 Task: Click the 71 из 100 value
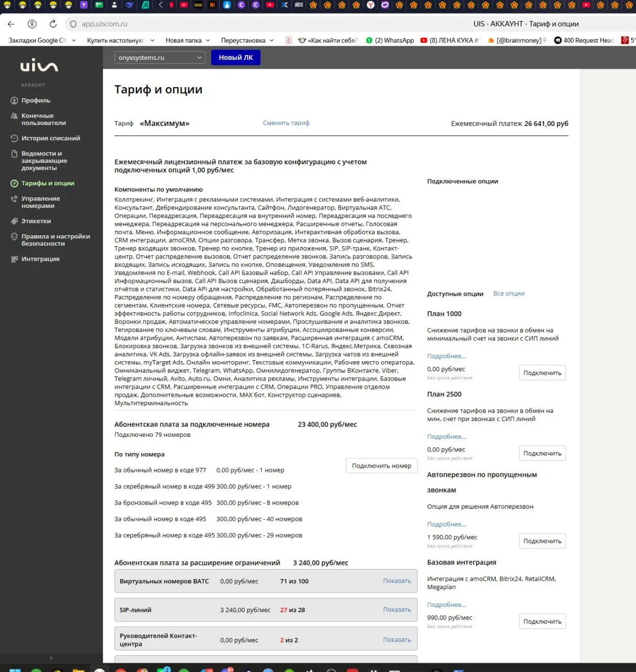[x=294, y=581]
